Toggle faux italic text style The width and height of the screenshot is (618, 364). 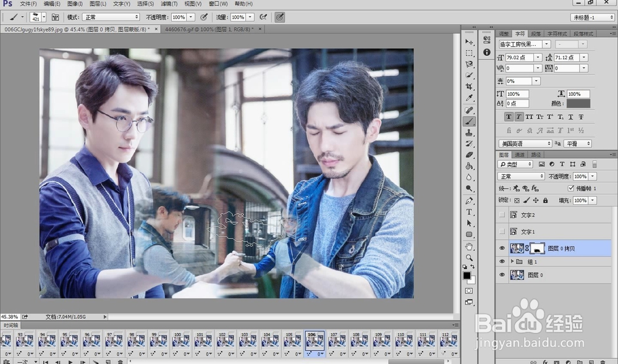[x=519, y=117]
